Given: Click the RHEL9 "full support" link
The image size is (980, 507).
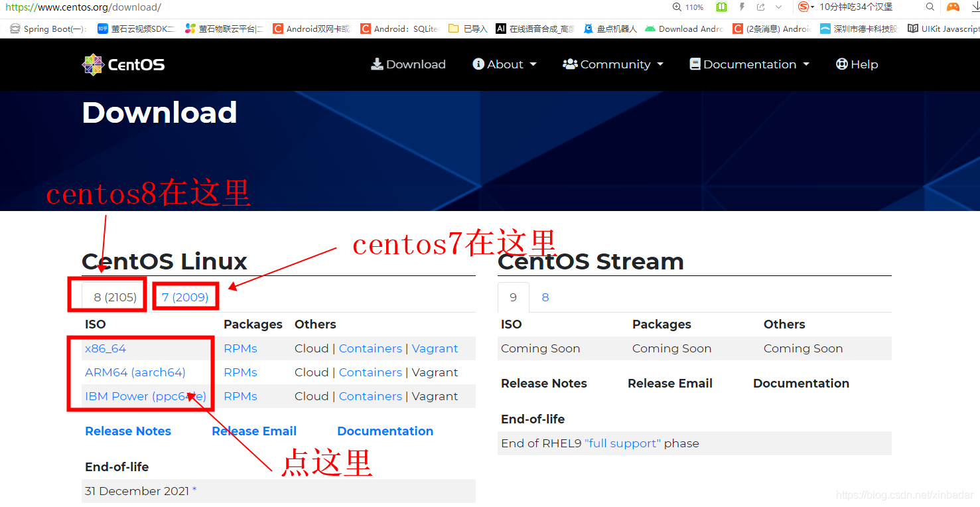Looking at the screenshot, I should click(623, 443).
